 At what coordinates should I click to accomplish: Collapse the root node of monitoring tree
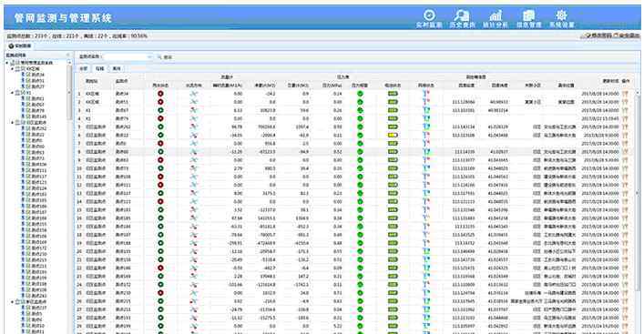pyautogui.click(x=7, y=63)
